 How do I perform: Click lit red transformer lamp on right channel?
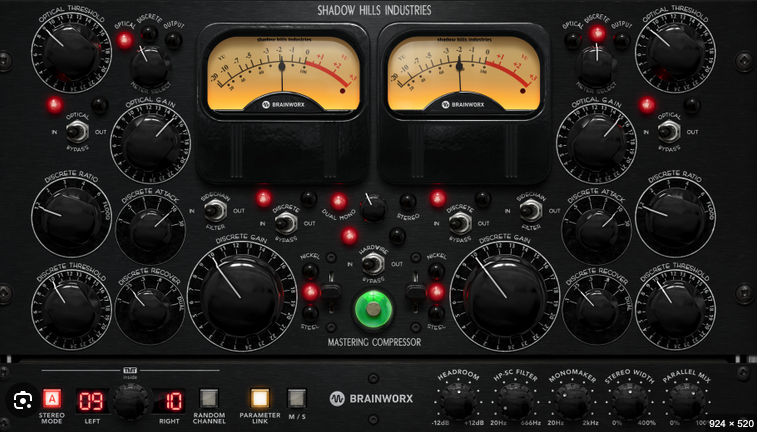pos(436,292)
